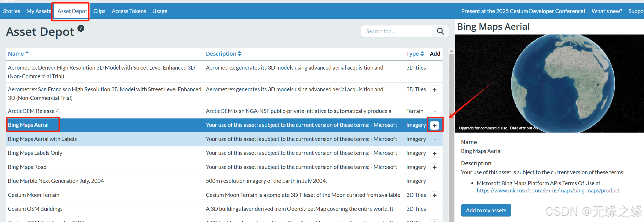Screen dimensions: 644x222
Task: Select Blue Marble Next Generation July, 2004
Action: pos(224,181)
